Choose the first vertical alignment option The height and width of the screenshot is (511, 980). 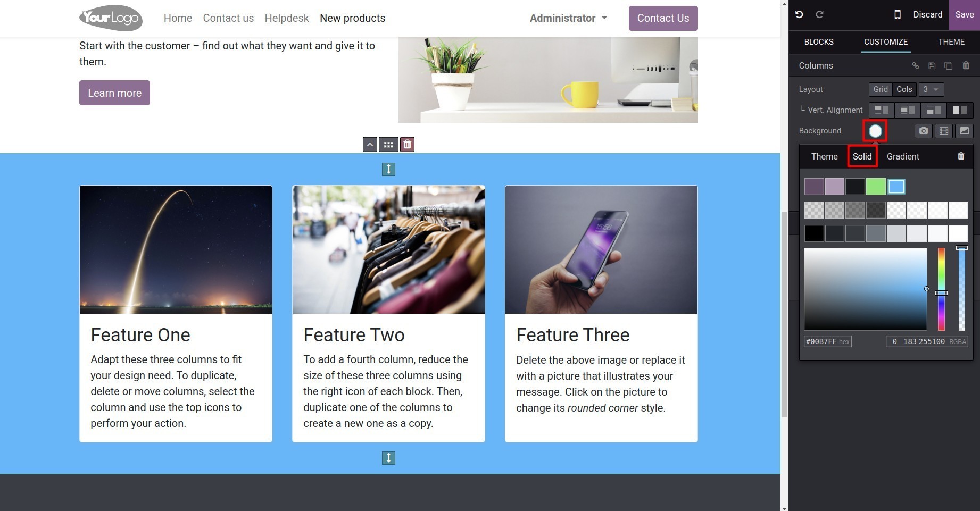coord(882,110)
